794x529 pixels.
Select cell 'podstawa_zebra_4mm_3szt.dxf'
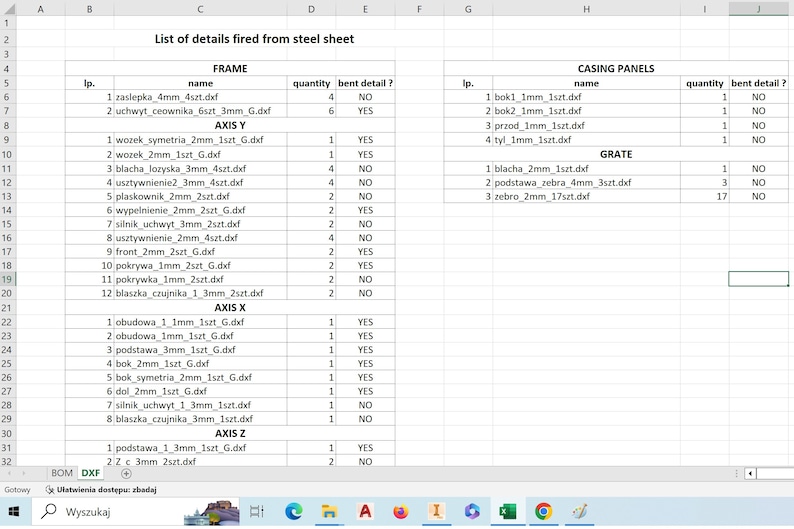586,182
